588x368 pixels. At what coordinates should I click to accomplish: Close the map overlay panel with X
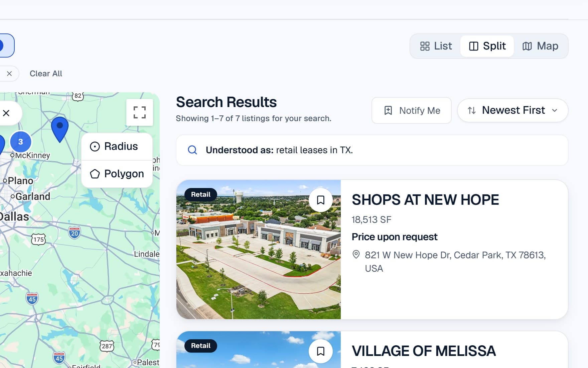[6, 113]
